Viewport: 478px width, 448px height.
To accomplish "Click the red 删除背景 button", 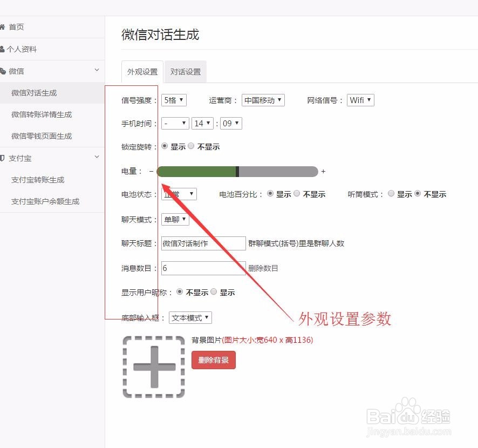I will 214,360.
